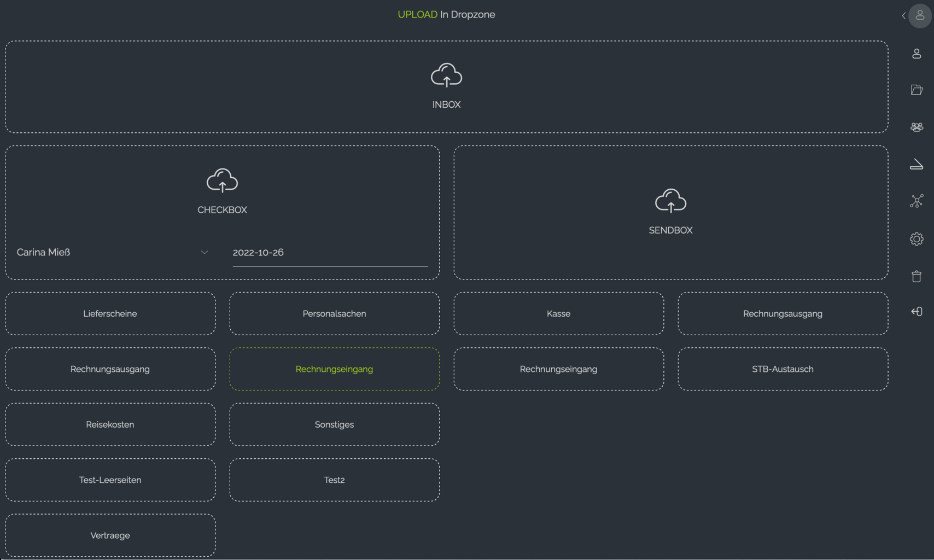Open the network nodes icon in sidebar
Image resolution: width=934 pixels, height=560 pixels.
coord(917,201)
